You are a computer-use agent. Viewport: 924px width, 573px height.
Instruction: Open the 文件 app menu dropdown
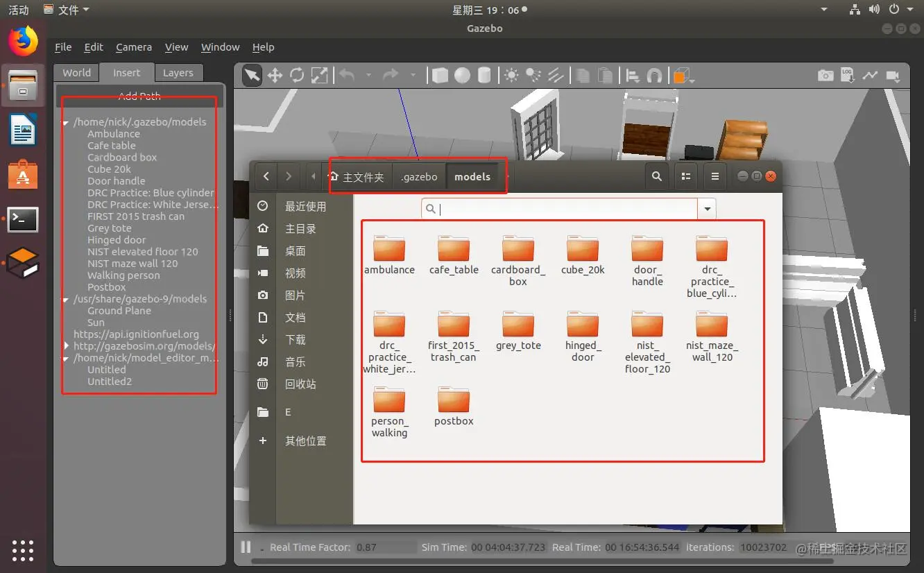(x=66, y=10)
